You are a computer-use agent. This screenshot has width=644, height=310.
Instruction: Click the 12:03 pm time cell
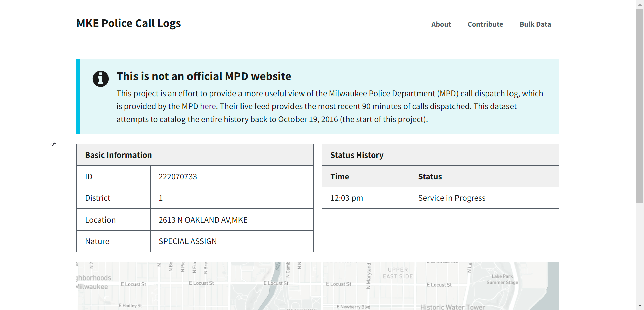366,198
